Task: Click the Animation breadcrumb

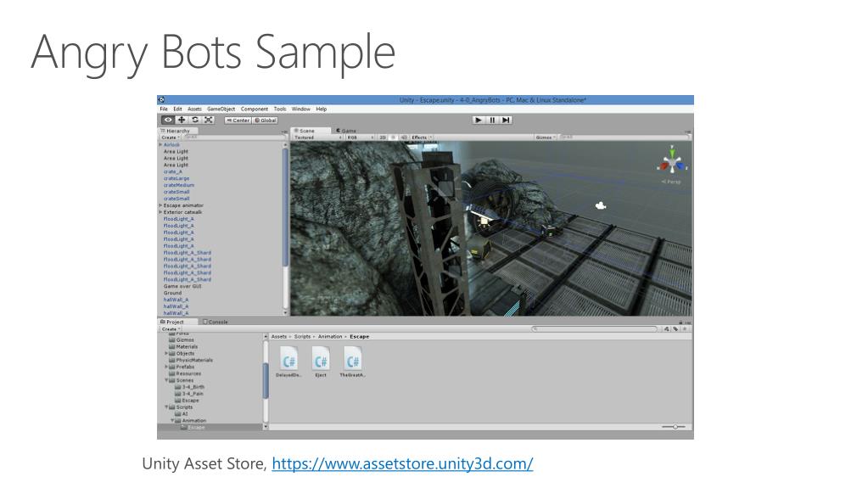Action: pyautogui.click(x=330, y=337)
